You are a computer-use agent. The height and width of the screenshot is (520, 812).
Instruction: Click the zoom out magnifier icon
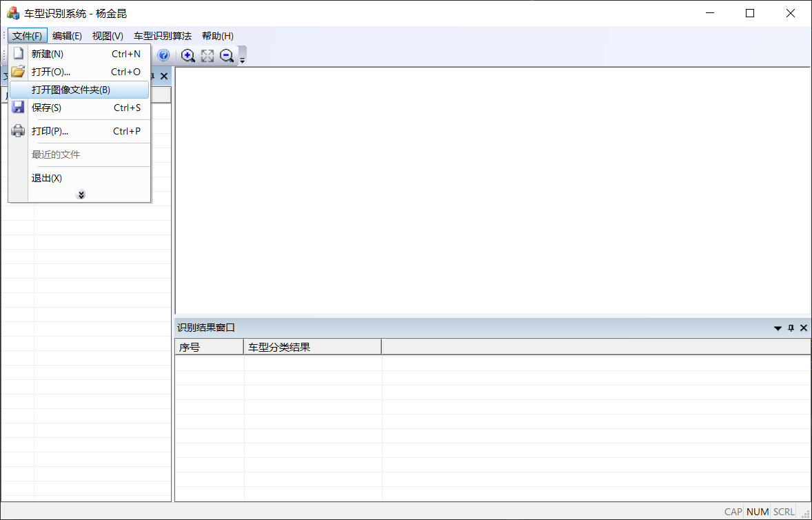pyautogui.click(x=227, y=56)
